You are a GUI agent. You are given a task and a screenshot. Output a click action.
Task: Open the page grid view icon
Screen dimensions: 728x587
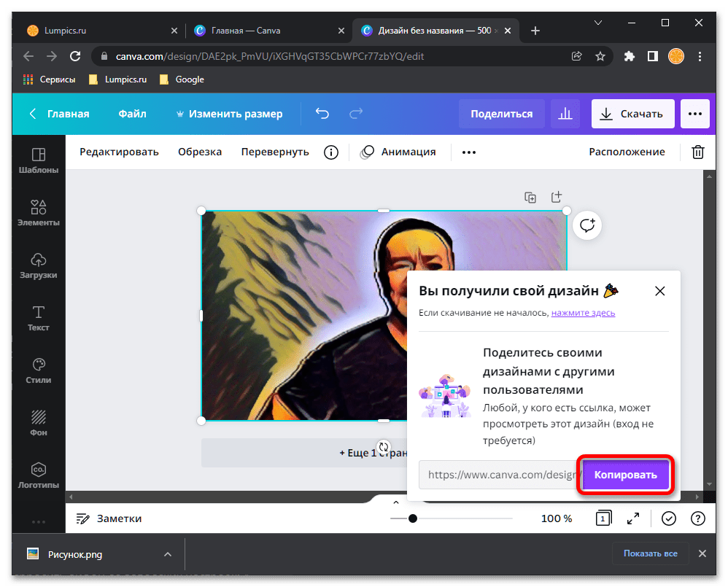coord(603,518)
